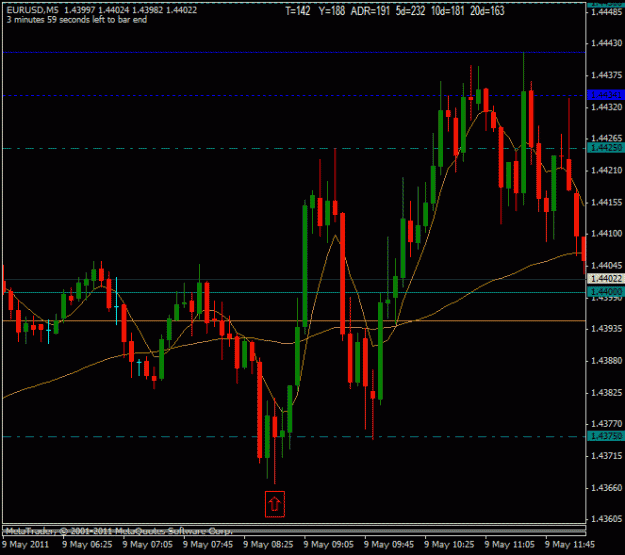This screenshot has height=555, width=625.
Task: Click the 9 May 09:45 time label
Action: (x=389, y=544)
